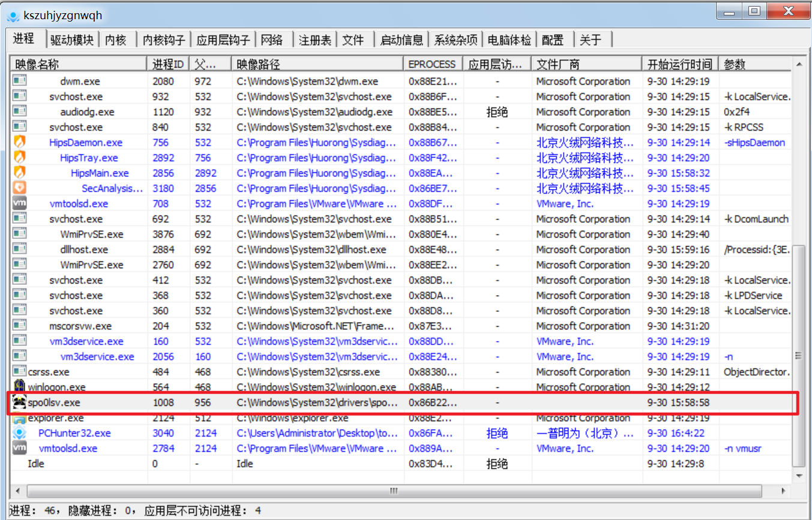The height and width of the screenshot is (520, 812).
Task: Sort by 映像名称 column header
Action: (79, 64)
